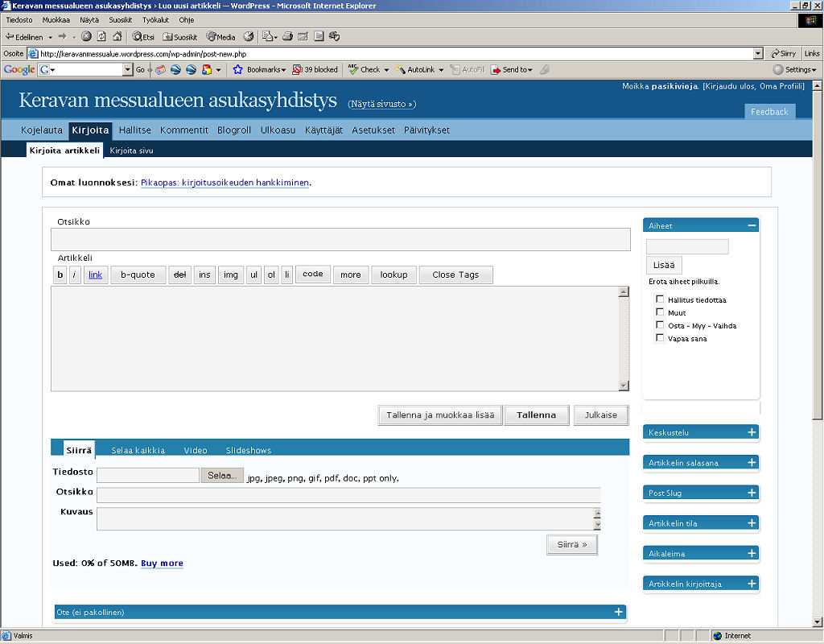The height and width of the screenshot is (644, 824).
Task: Click the 39 blocked popup blocker icon
Action: (298, 70)
